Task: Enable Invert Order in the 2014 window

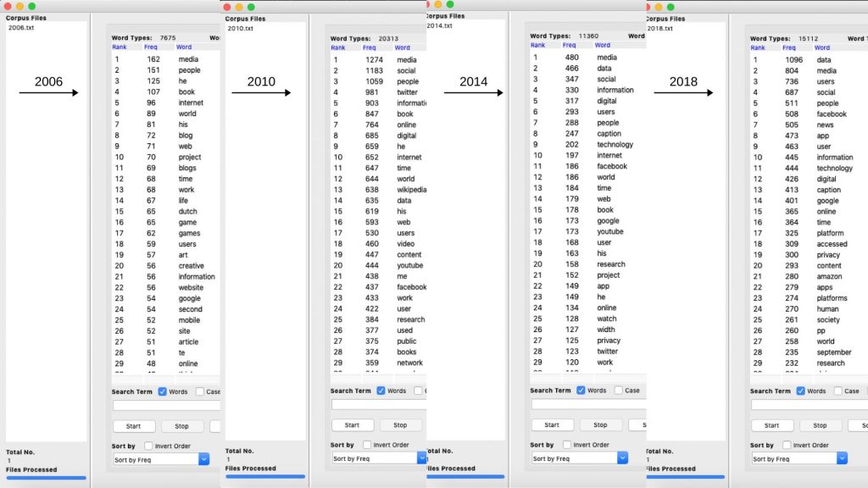Action: pyautogui.click(x=567, y=445)
